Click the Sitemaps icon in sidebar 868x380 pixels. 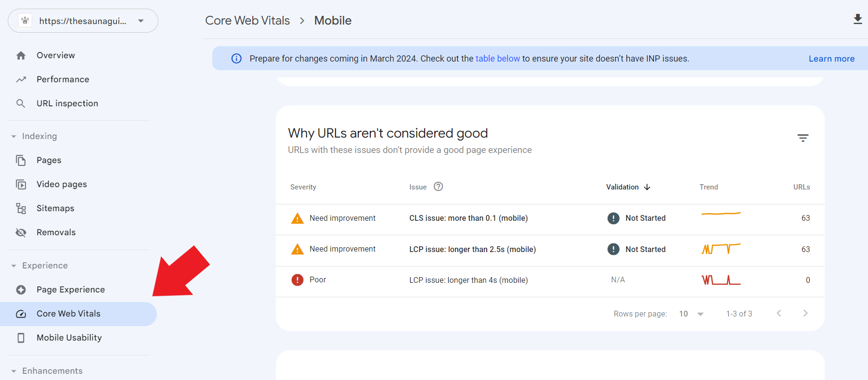(x=21, y=208)
